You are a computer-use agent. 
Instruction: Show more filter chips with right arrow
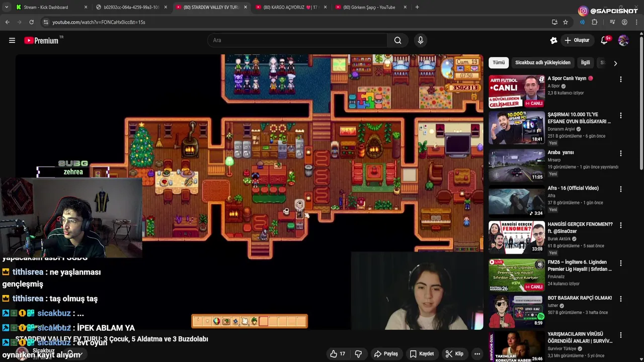[x=615, y=63]
